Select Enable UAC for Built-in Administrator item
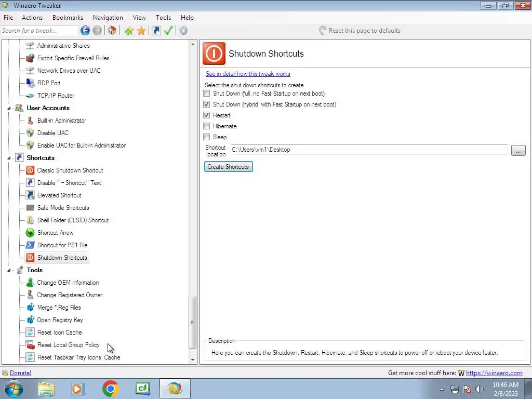Viewport: 532px width, 399px height. [x=82, y=145]
